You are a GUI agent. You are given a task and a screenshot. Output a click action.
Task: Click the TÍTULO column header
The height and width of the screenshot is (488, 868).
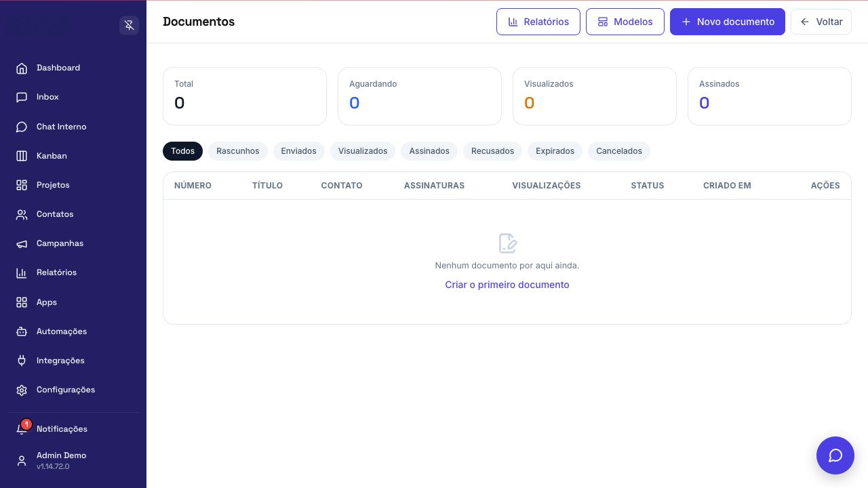tap(267, 186)
